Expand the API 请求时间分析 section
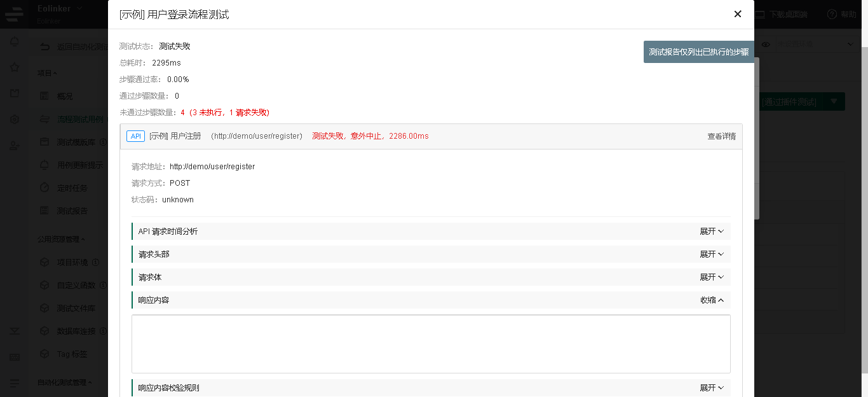The image size is (868, 397). (x=712, y=232)
